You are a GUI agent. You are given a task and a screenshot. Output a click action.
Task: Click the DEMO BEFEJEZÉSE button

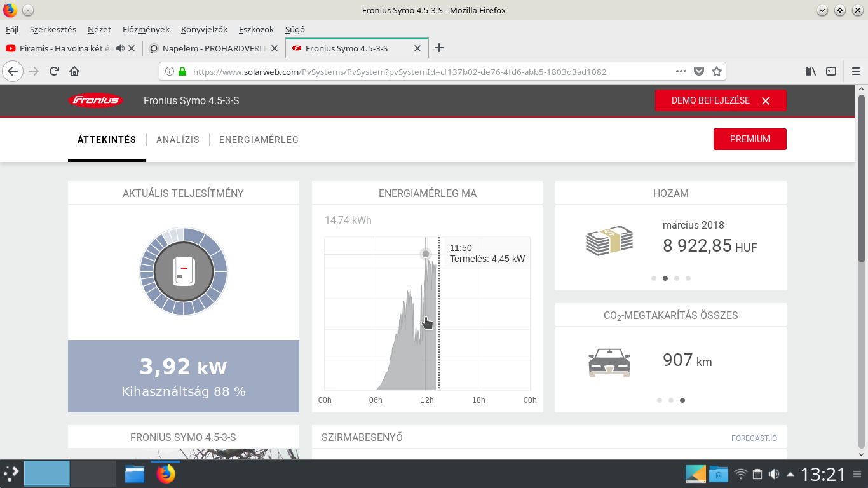point(721,100)
